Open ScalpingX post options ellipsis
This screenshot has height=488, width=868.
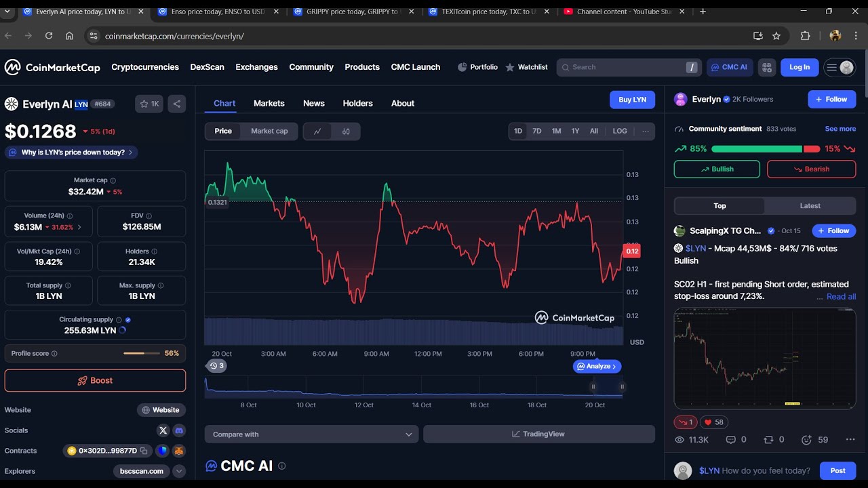tap(850, 440)
